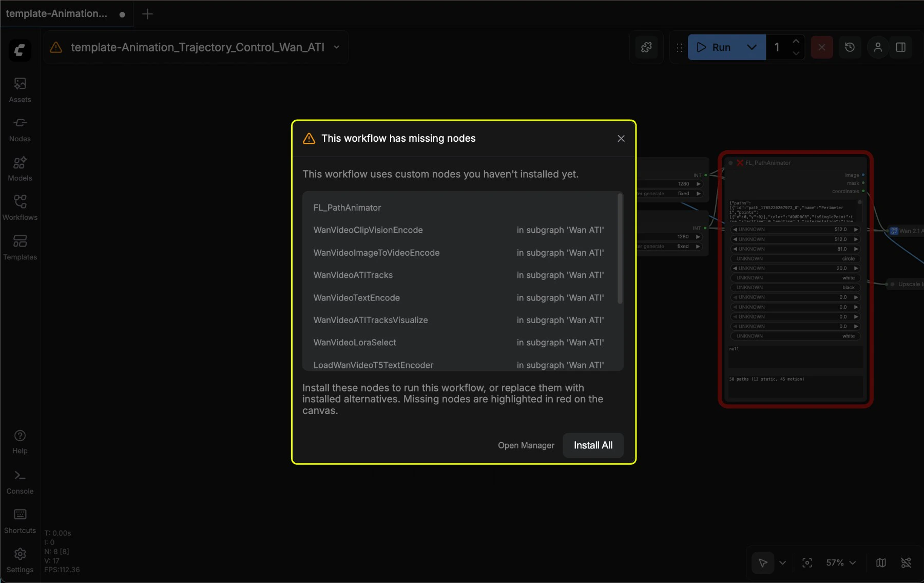Screen dimensions: 924x583
Task: Toggle link visibility icon
Action: coord(906,563)
